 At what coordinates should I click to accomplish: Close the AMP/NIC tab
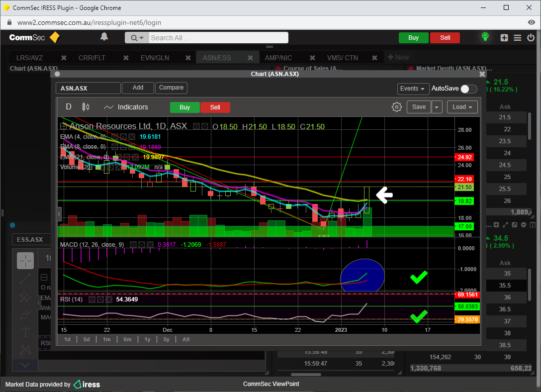coord(312,58)
